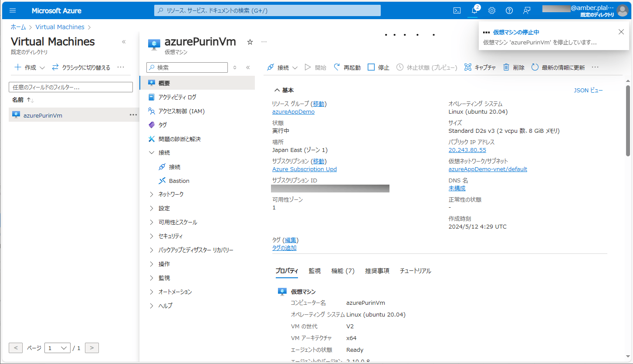633x364 pixels.
Task: Open the 作成 create dropdown
Action: [30, 67]
